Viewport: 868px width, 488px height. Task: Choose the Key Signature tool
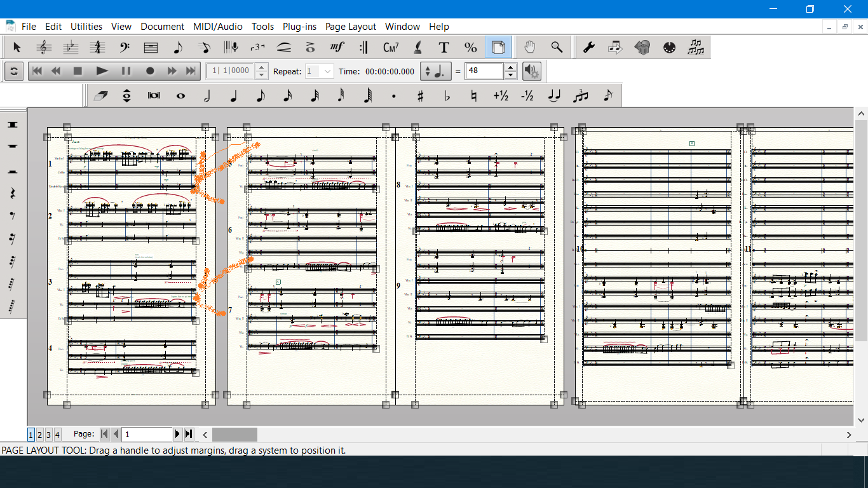point(71,48)
